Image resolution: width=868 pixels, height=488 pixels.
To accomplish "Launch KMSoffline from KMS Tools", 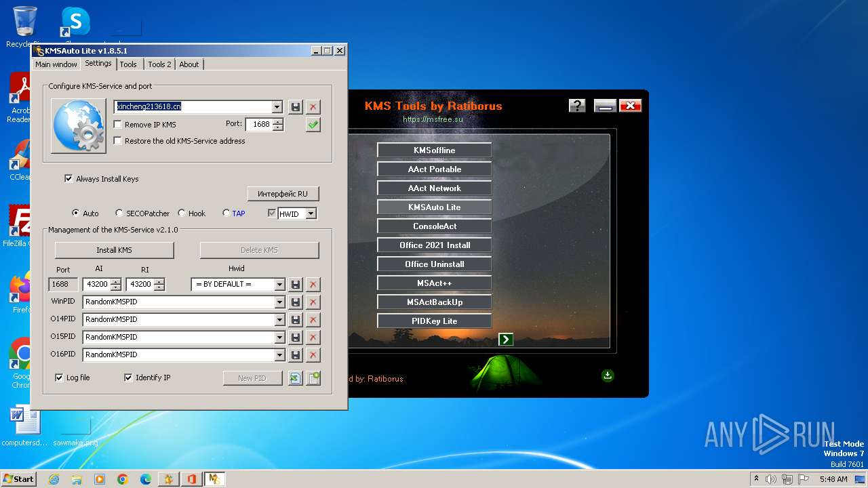I will tap(435, 150).
